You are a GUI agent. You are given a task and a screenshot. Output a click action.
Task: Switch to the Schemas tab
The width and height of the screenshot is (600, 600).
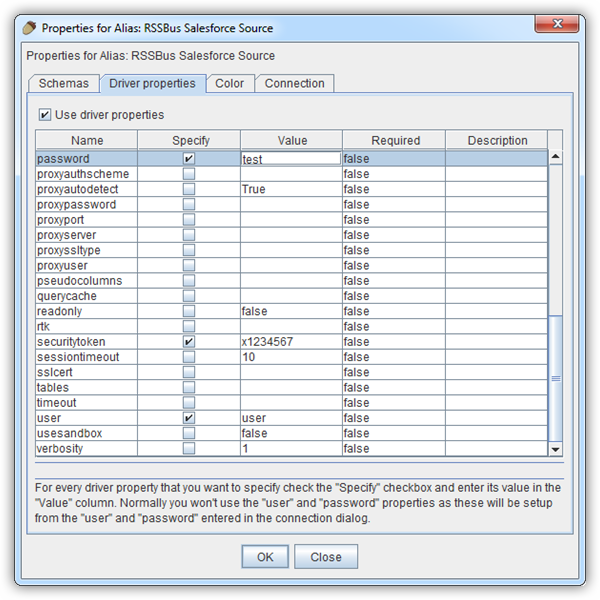click(64, 84)
